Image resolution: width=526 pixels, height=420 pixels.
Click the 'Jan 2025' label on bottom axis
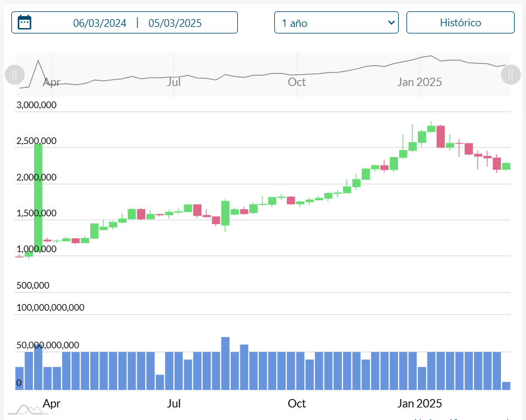pyautogui.click(x=420, y=403)
